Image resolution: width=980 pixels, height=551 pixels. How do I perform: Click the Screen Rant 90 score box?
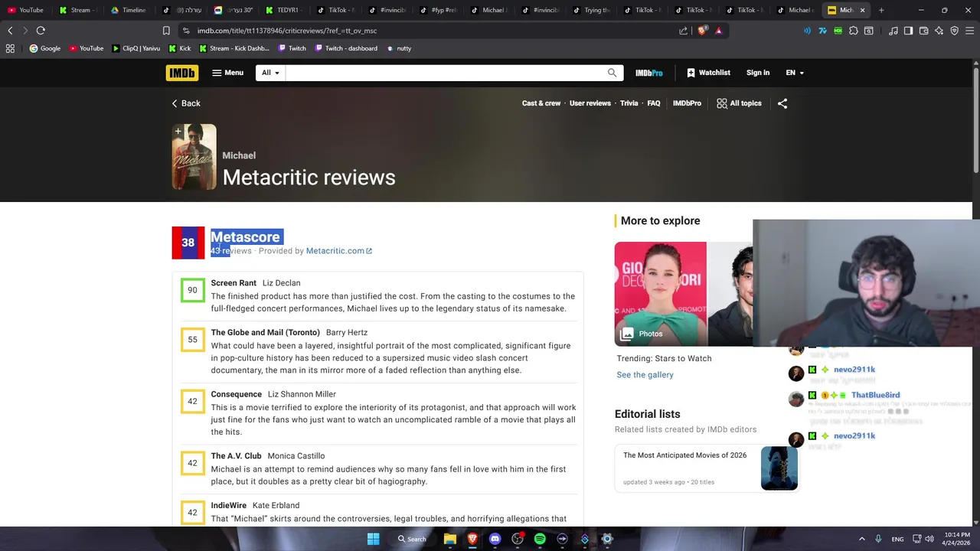click(192, 290)
